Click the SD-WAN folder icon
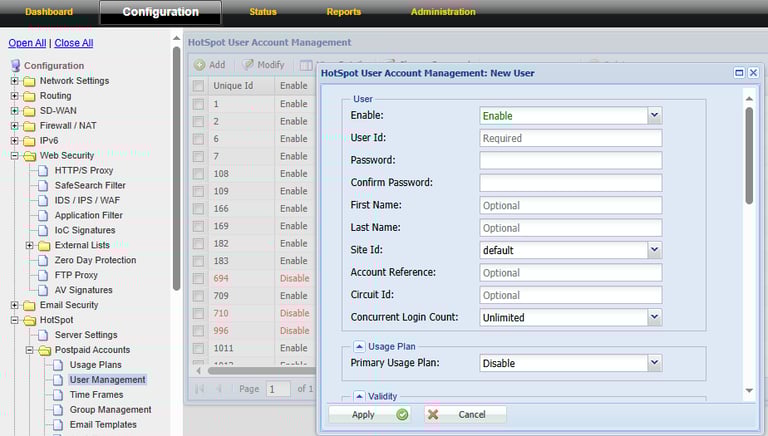 [29, 111]
